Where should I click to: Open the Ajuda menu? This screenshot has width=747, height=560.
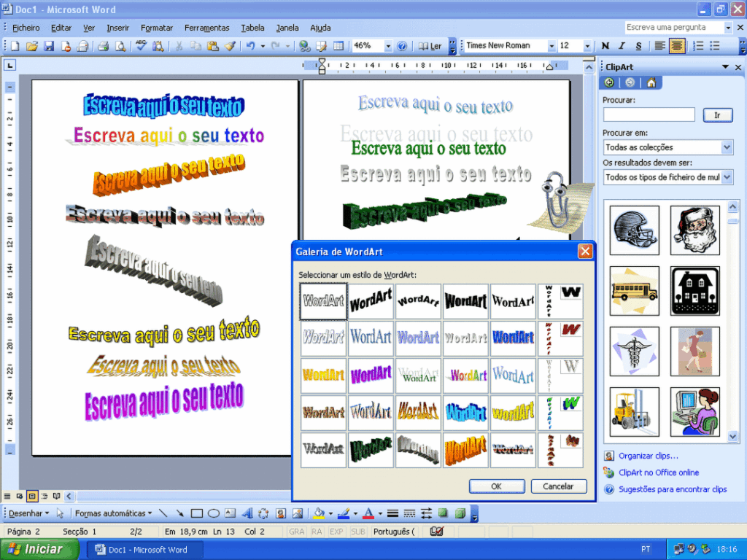321,28
